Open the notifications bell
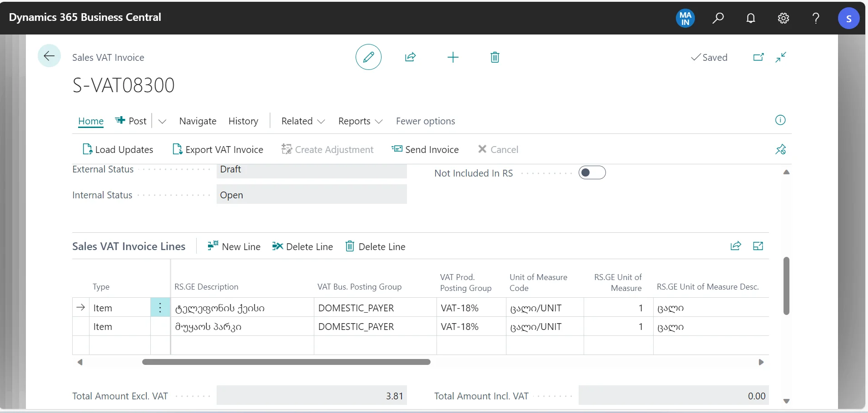868x413 pixels. pos(751,18)
